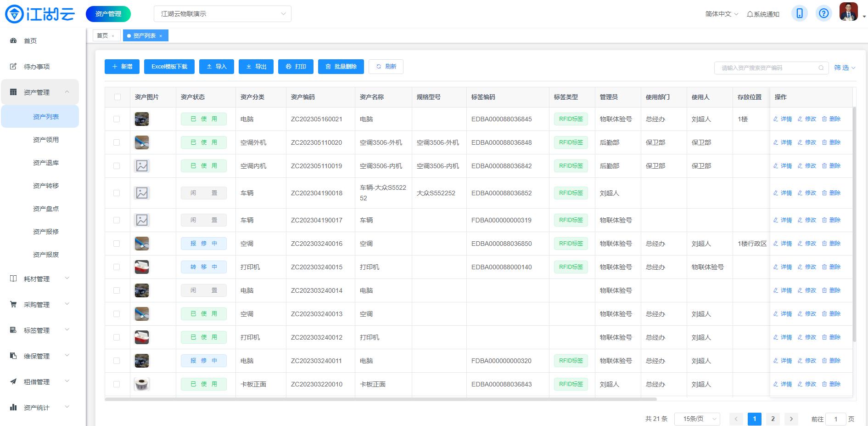Open the help question mark icon
The image size is (868, 426).
(x=824, y=13)
